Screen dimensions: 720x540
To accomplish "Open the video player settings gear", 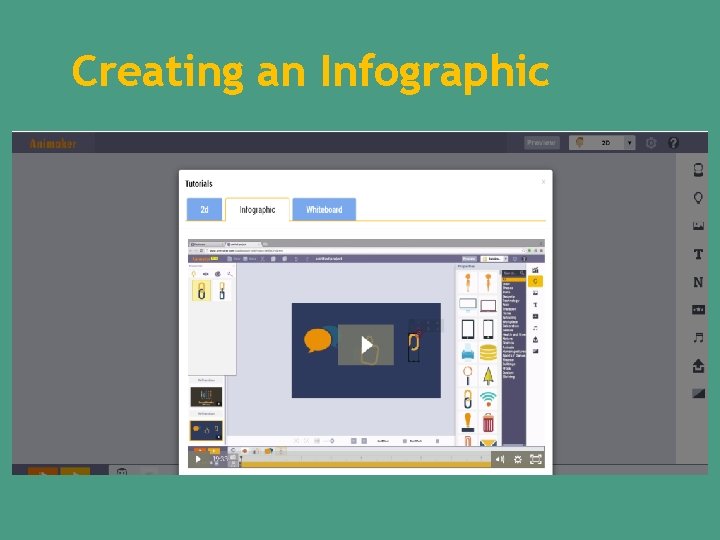I will [x=518, y=459].
